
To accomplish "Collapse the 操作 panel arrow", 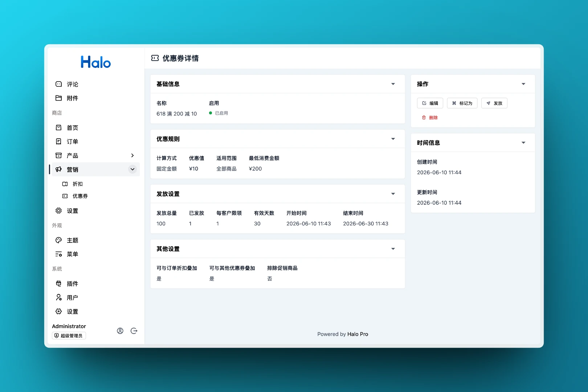I will pyautogui.click(x=523, y=84).
